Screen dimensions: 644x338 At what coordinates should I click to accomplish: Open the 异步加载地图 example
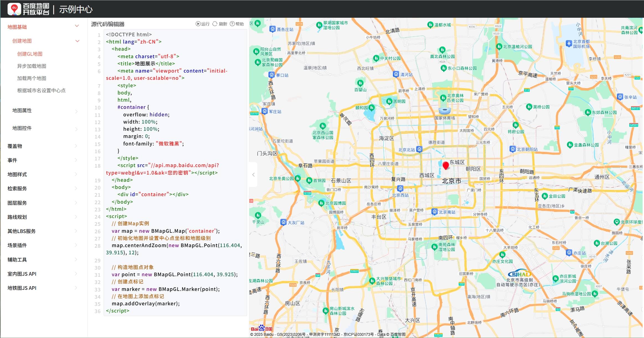click(32, 66)
